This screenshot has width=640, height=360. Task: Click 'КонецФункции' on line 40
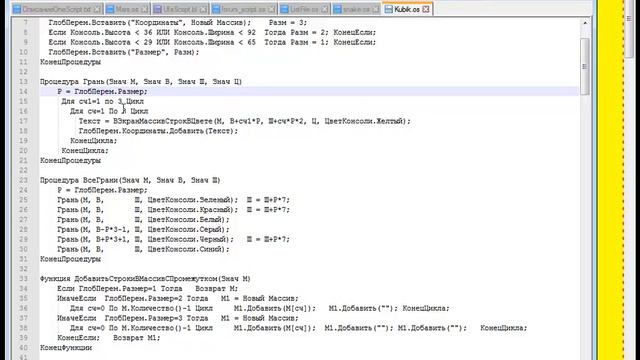(66, 348)
